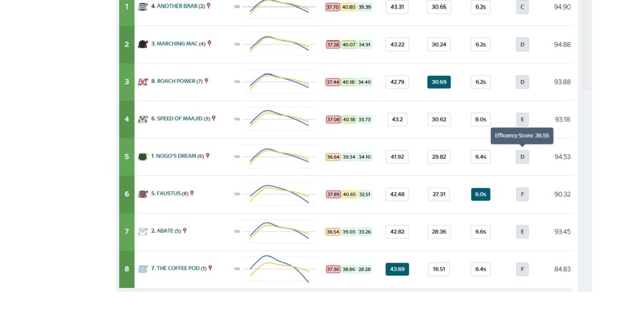The width and height of the screenshot is (644, 319).
Task: Click the jockey silks icon for Another Baar
Action: [x=143, y=6]
